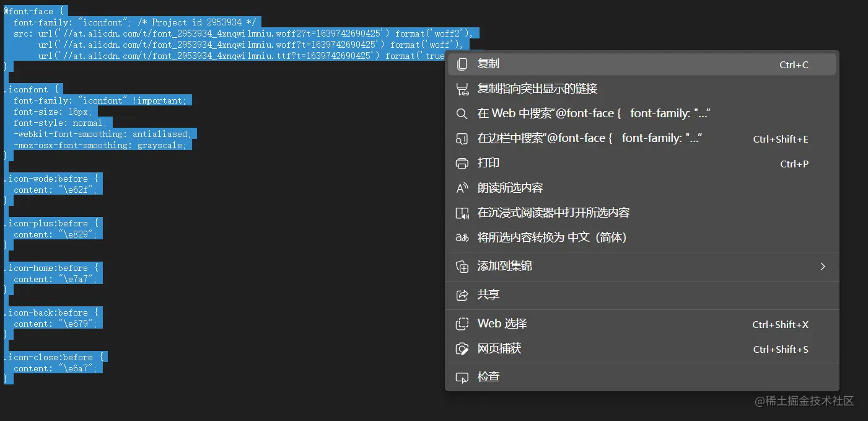Click the content "\e7a7" line
Image resolution: width=868 pixels, height=421 pixels.
tap(55, 279)
